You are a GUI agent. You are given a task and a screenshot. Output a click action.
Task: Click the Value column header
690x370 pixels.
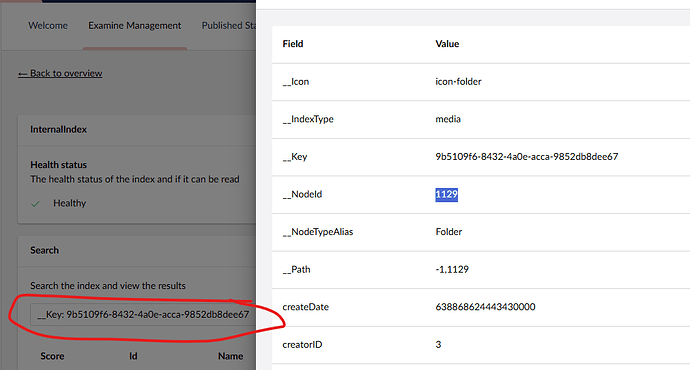(448, 44)
